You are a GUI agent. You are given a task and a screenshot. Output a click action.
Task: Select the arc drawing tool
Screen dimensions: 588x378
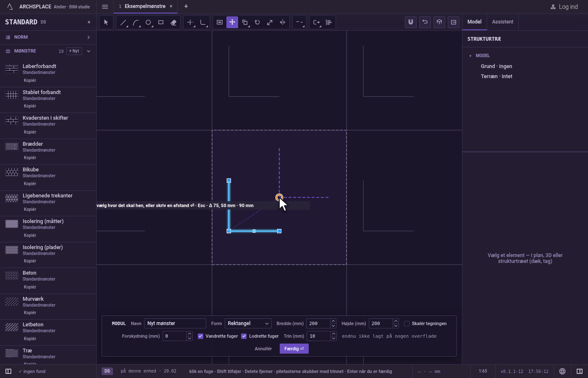(x=136, y=22)
